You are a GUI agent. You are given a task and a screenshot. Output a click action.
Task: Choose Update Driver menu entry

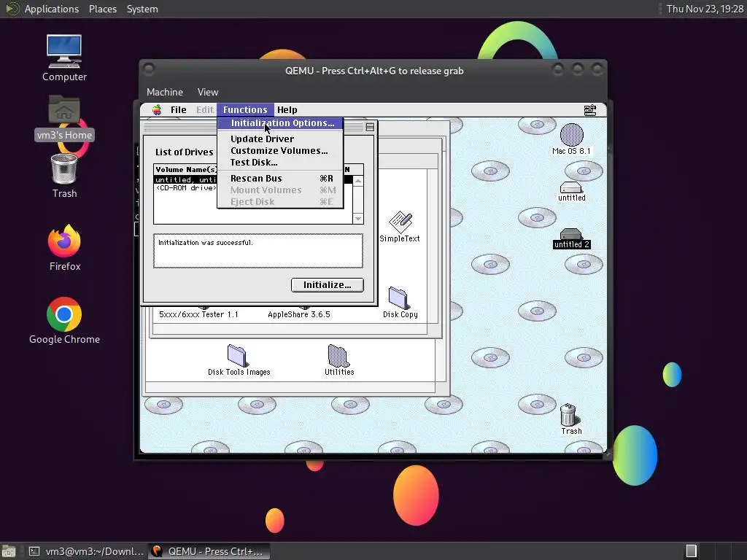point(280,139)
